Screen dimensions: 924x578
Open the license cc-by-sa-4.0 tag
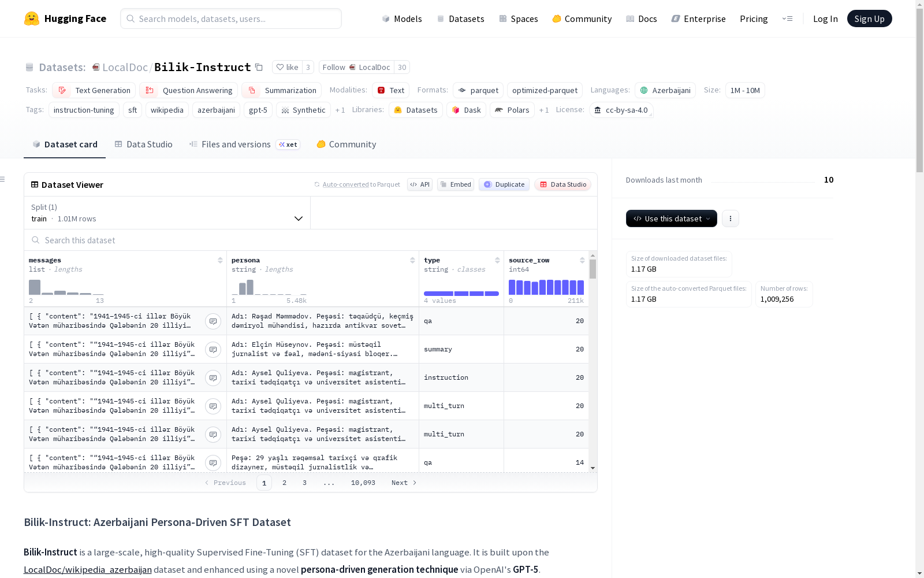point(621,110)
